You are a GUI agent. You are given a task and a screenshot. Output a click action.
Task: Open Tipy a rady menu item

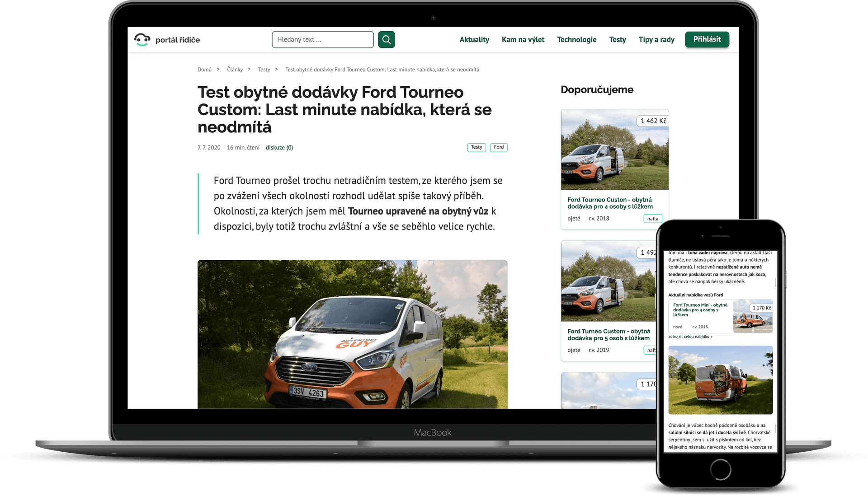(x=656, y=40)
